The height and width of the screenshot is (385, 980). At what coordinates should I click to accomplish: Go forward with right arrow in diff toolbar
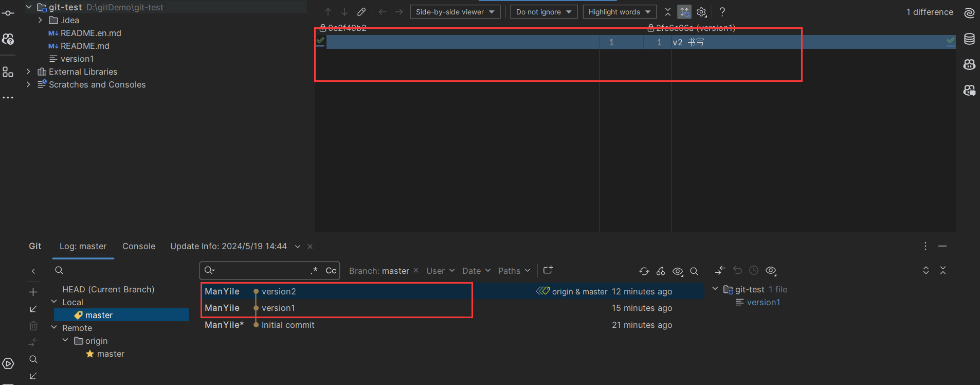(x=399, y=12)
